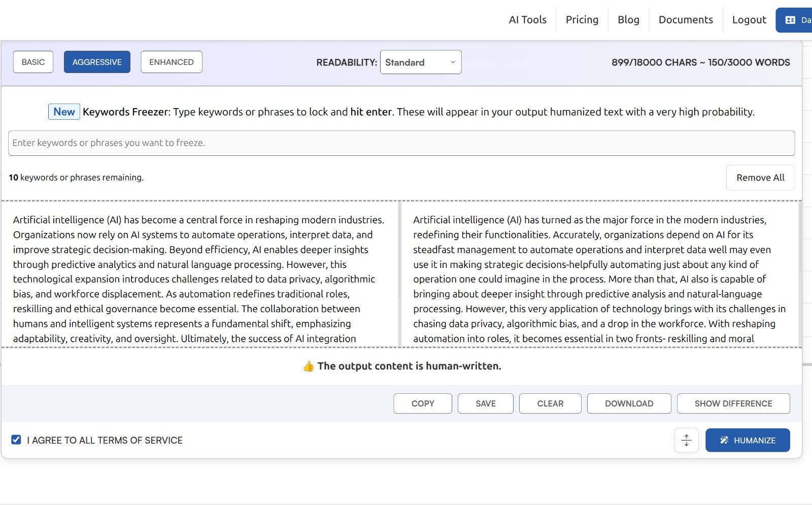Image resolution: width=812 pixels, height=505 pixels.
Task: Open the Readability Standard dropdown
Action: click(x=420, y=62)
